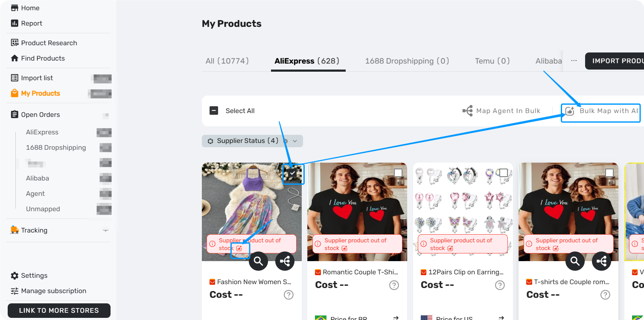
Task: Toggle the Select All checkbox
Action: click(x=214, y=111)
